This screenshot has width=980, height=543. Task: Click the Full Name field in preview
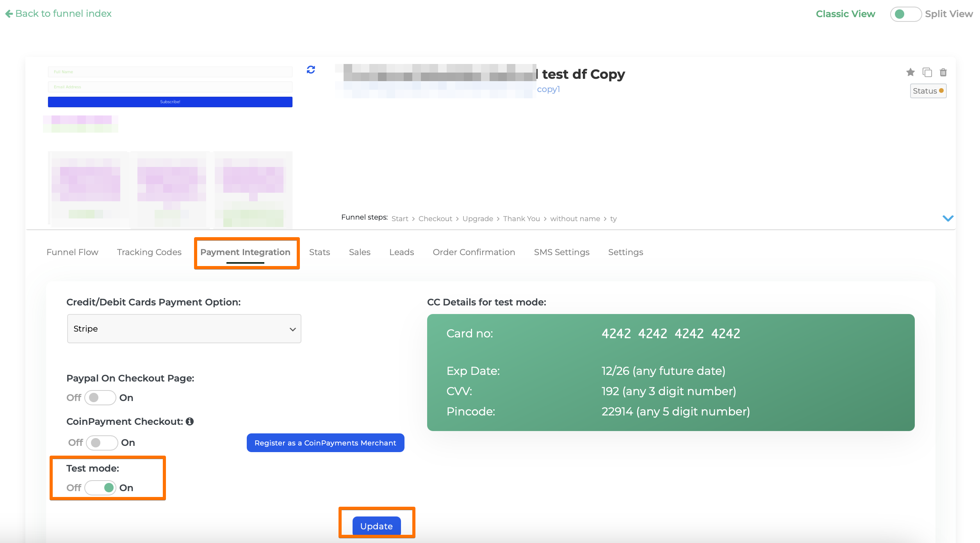point(170,72)
